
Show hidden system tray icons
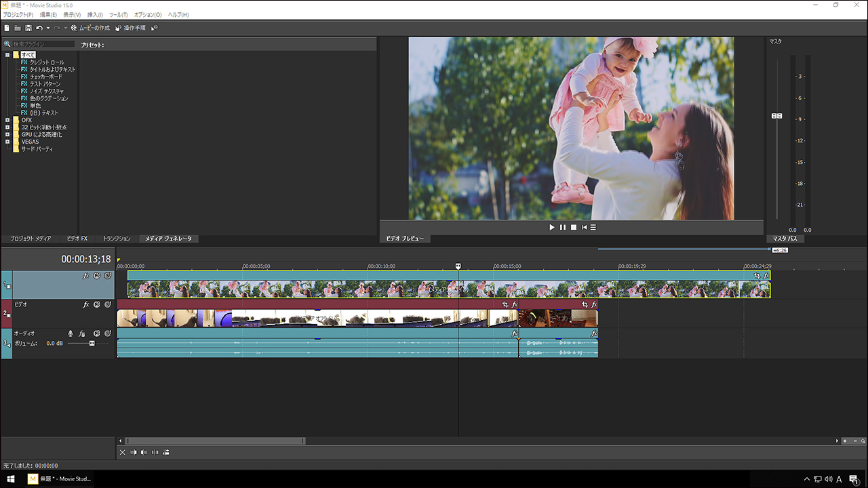[x=806, y=479]
